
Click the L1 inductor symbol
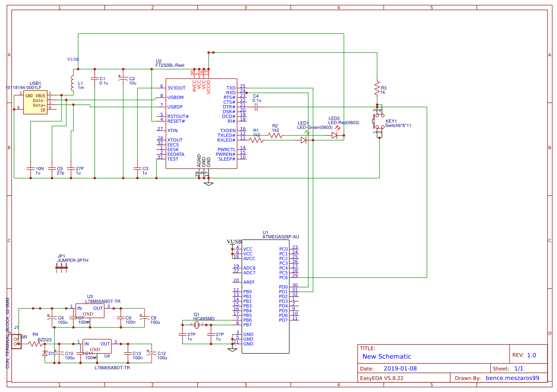click(x=73, y=83)
